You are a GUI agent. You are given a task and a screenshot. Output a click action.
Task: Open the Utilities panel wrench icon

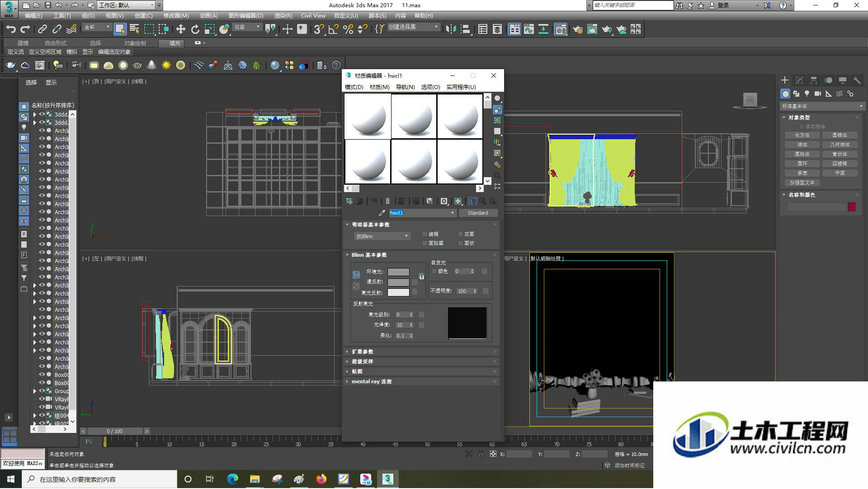coord(857,80)
